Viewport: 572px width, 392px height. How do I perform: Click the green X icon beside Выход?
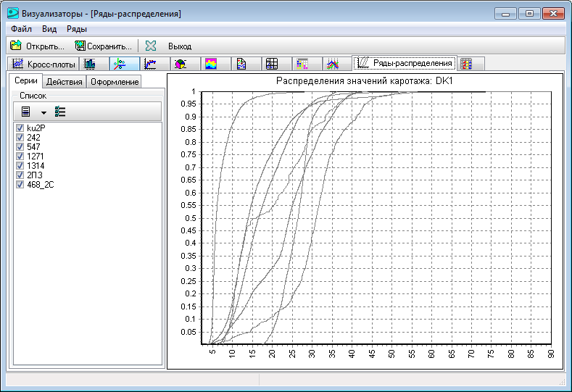pos(151,46)
